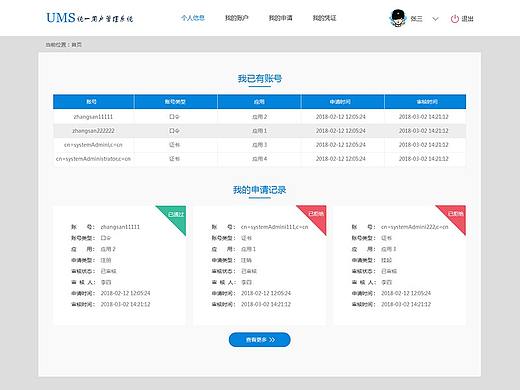Click zhangsan11111 in the application card

point(120,227)
